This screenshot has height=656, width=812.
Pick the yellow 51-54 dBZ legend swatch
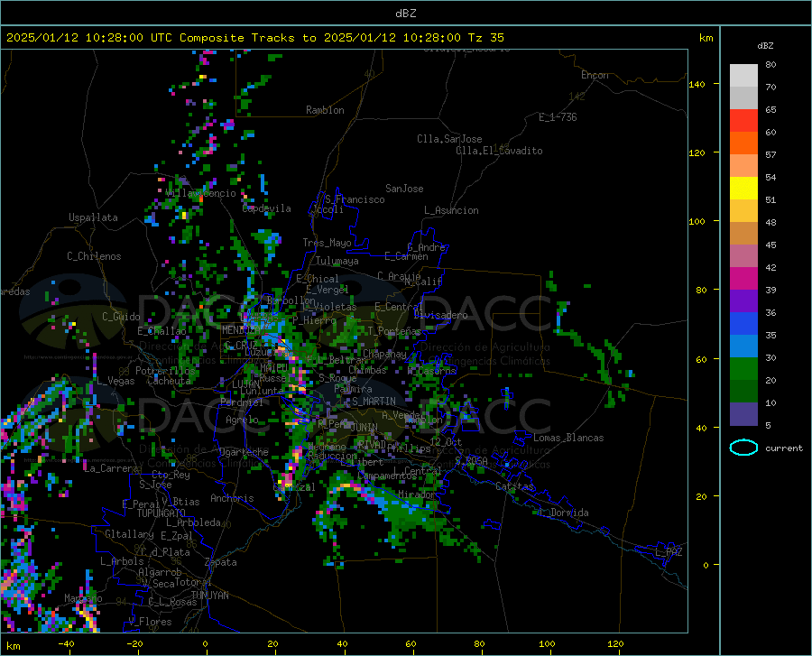(x=743, y=189)
